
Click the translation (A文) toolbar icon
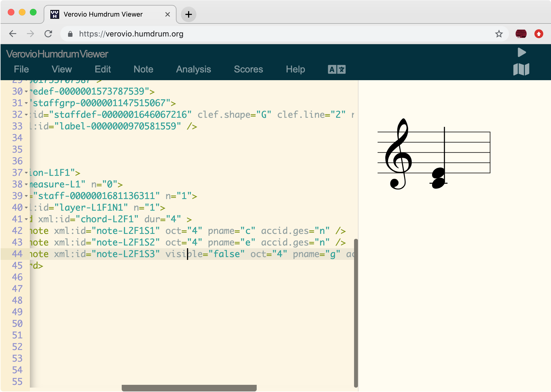coord(336,69)
